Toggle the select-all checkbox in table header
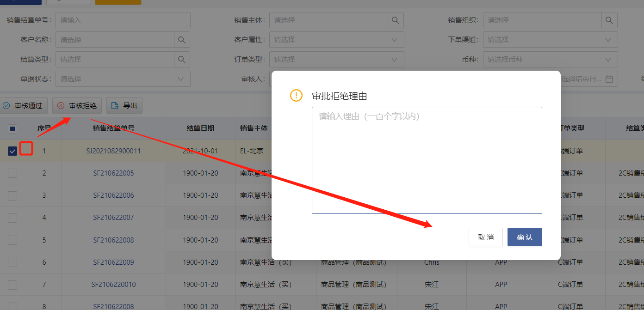Image resolution: width=644 pixels, height=310 pixels. (x=12, y=128)
